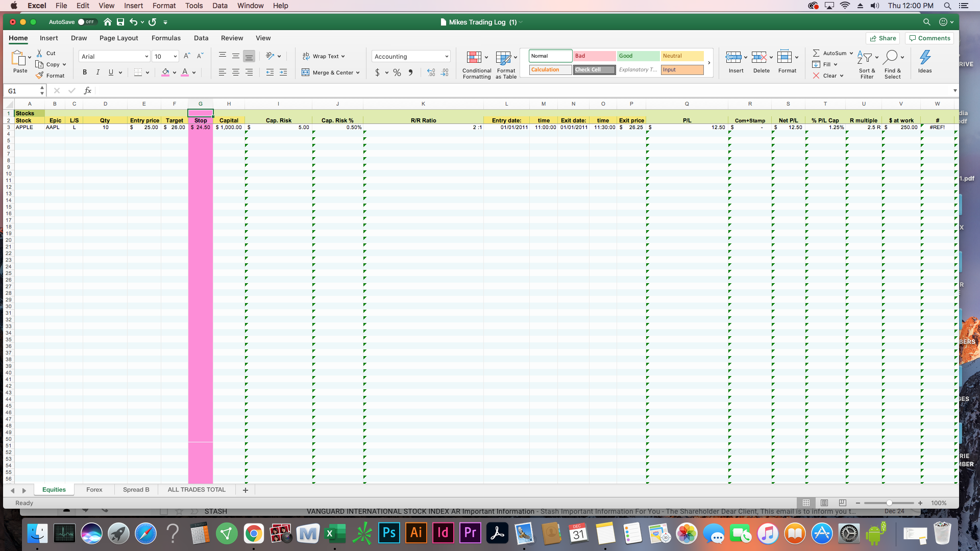
Task: Apply the Bad cell style
Action: click(594, 56)
